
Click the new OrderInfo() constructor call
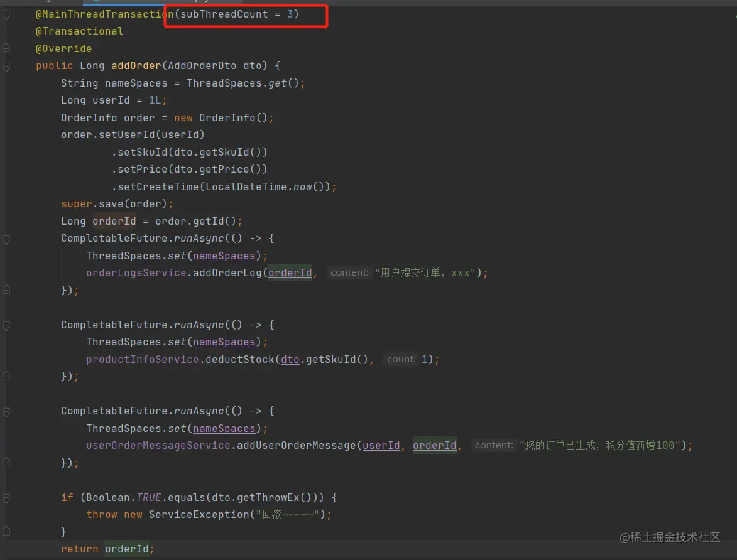pyautogui.click(x=221, y=117)
